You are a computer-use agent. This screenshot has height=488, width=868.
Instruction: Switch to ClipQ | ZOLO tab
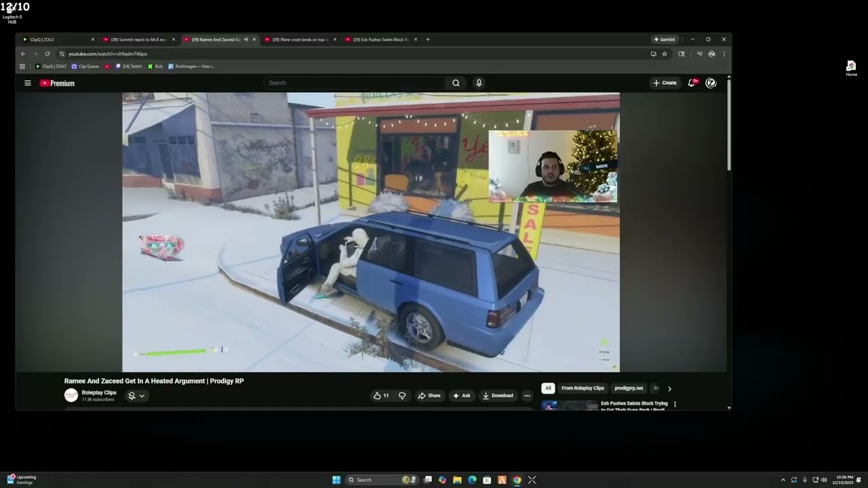click(x=58, y=39)
